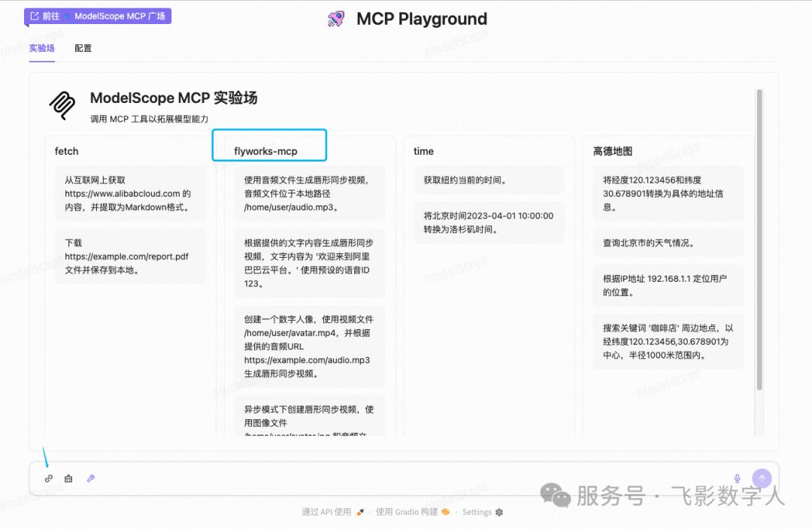Click the MCP Playground page title
The width and height of the screenshot is (812, 529).
[422, 19]
